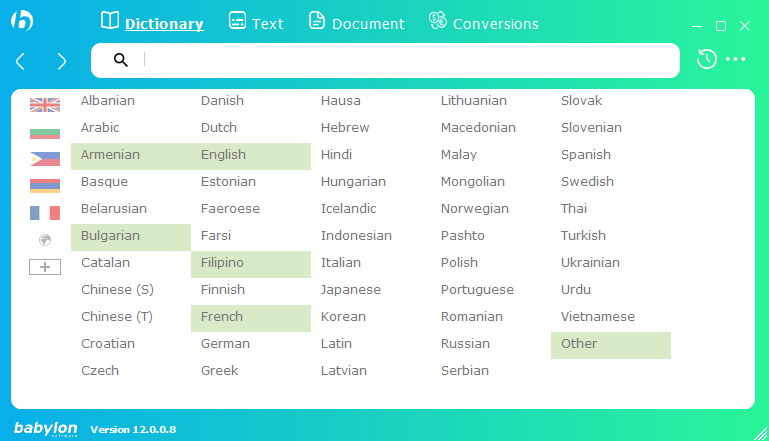Select German language
The image size is (769, 441).
pos(225,343)
